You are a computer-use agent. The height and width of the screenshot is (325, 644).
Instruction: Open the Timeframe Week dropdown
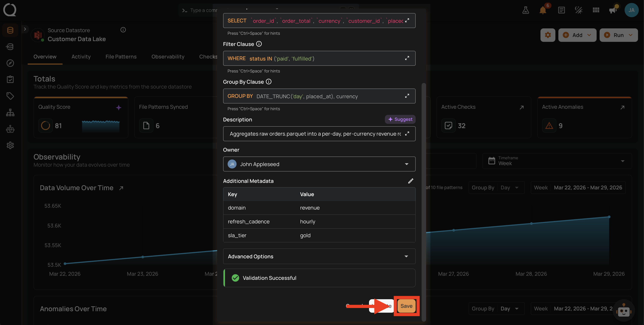pyautogui.click(x=557, y=161)
